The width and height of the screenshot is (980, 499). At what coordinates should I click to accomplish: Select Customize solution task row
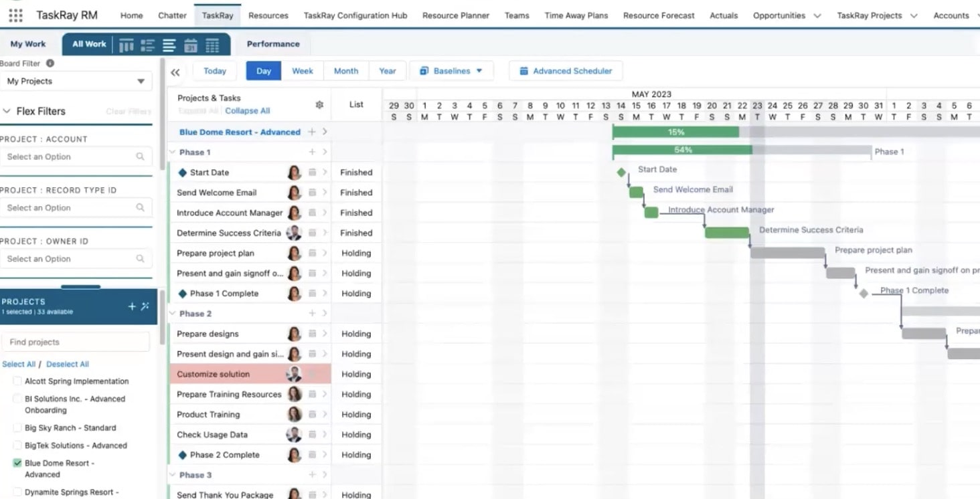pos(249,374)
